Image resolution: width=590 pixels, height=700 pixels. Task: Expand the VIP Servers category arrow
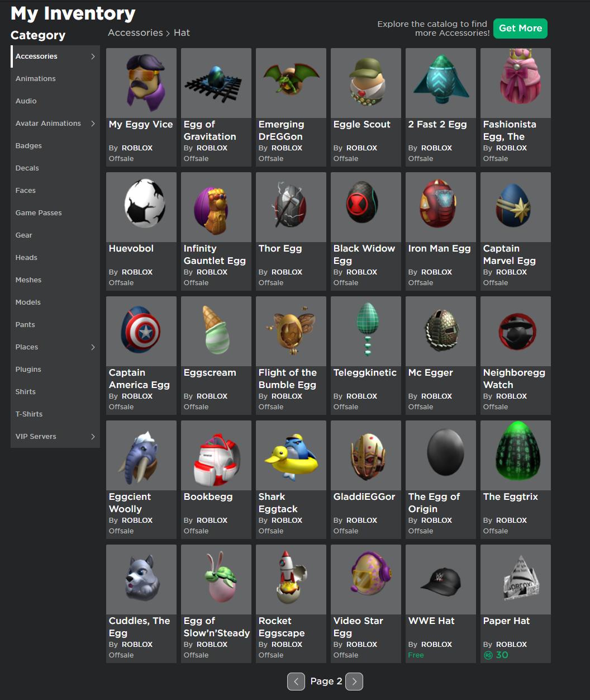[x=93, y=437]
